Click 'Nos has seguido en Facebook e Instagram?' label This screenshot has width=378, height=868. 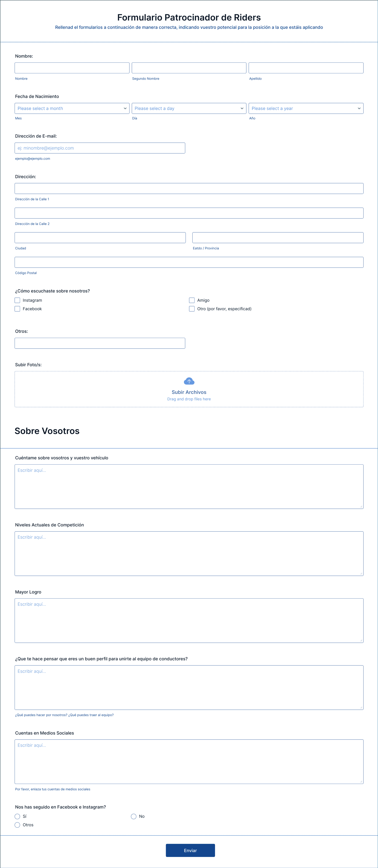click(x=61, y=807)
